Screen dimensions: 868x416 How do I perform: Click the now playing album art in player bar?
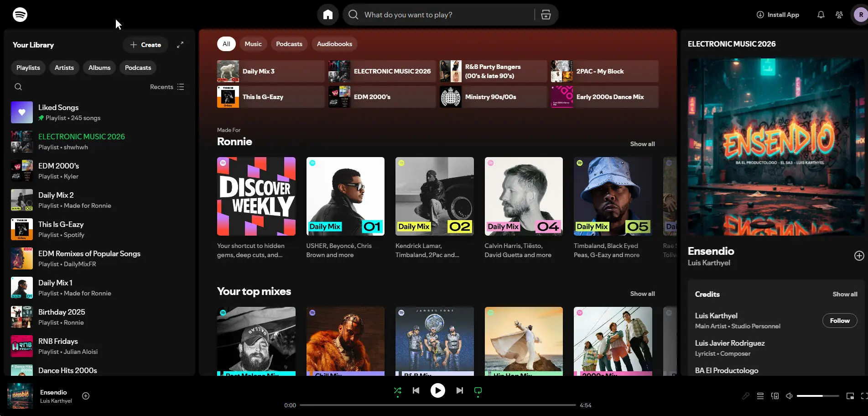pyautogui.click(x=20, y=396)
